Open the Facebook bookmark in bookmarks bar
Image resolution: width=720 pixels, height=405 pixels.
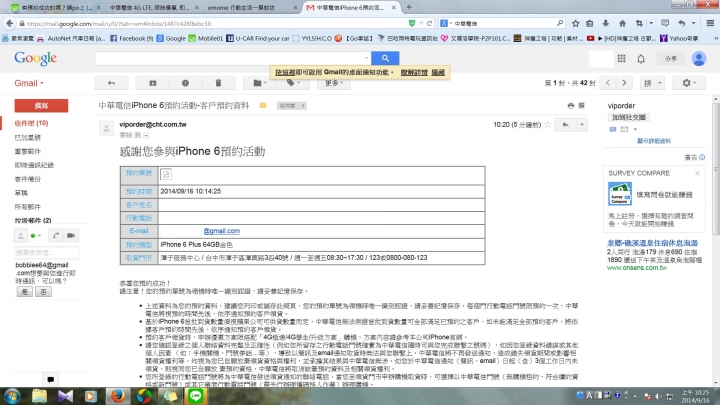(131, 39)
